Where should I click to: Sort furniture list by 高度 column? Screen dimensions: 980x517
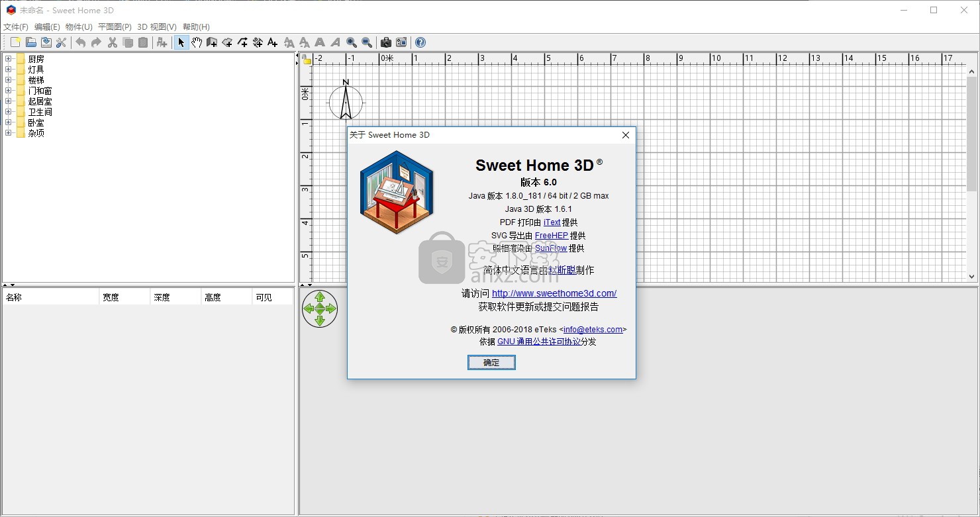226,297
